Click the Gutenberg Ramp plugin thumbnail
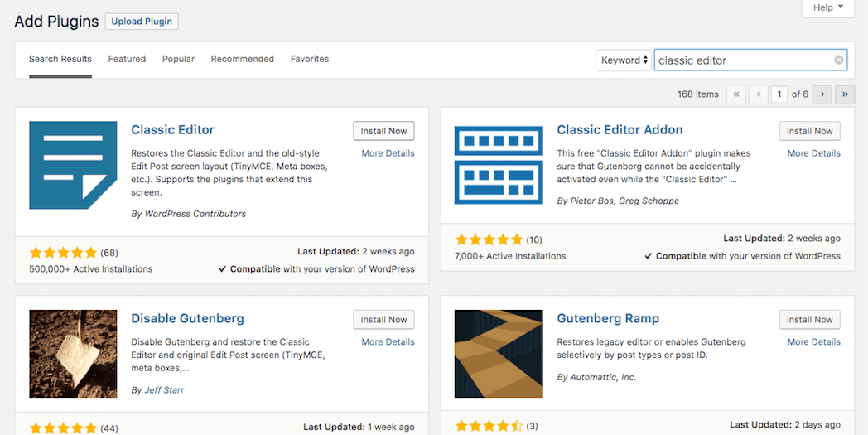Viewport: 868px width, 435px height. [499, 354]
